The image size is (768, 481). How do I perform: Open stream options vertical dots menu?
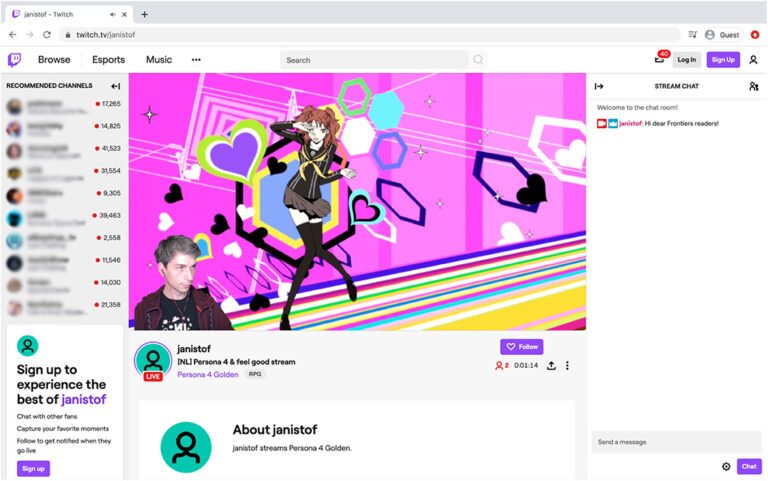pos(567,366)
